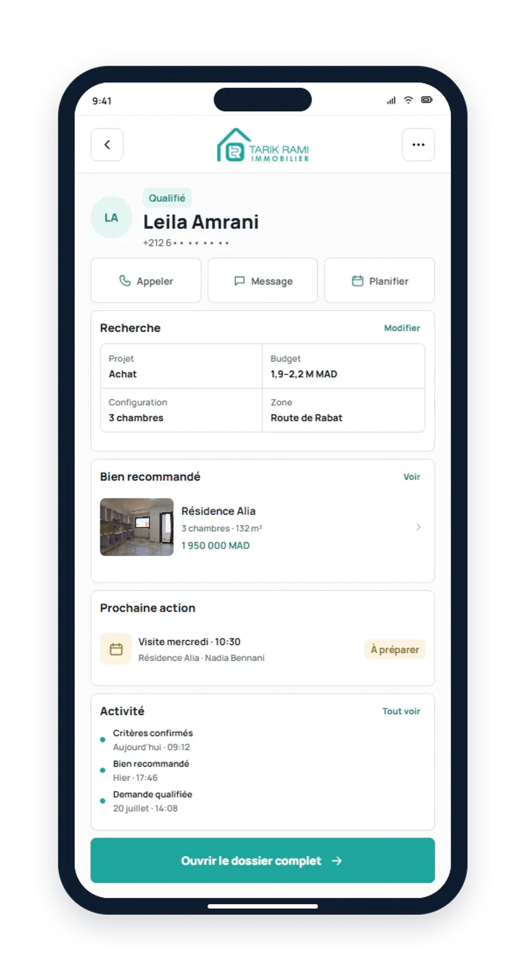Tap the Demande qualifiée activity entry

(152, 801)
